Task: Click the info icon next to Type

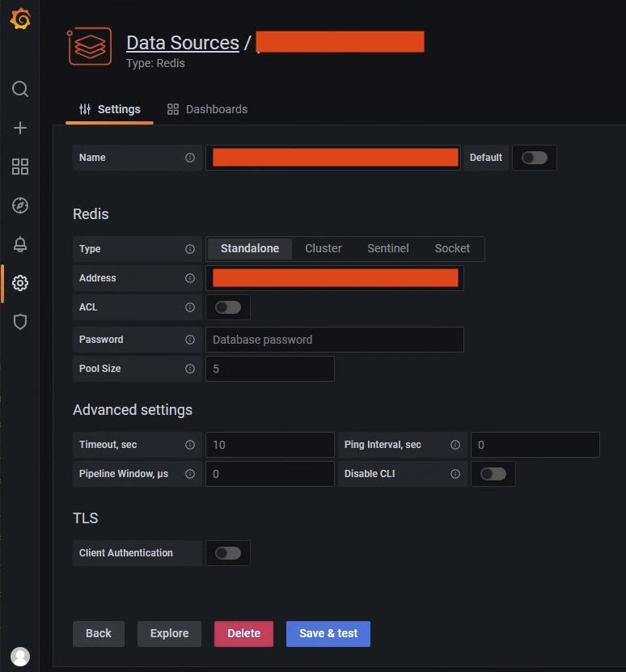Action: pyautogui.click(x=190, y=249)
